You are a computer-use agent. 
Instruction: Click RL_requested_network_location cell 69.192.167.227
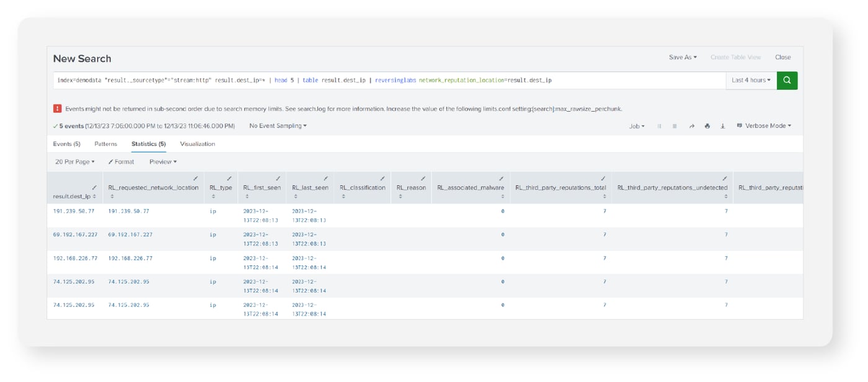tap(130, 234)
